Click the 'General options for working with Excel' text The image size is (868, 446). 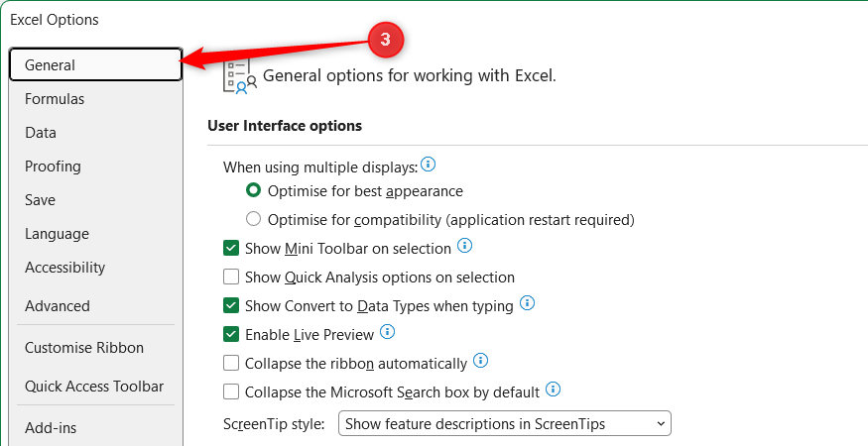coord(409,75)
